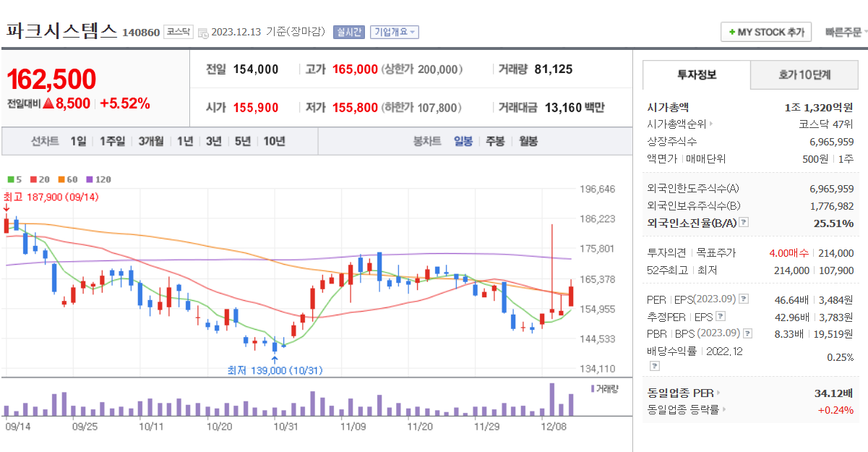Click the purple 120-day moving average swatch
This screenshot has height=452, width=868.
[89, 179]
